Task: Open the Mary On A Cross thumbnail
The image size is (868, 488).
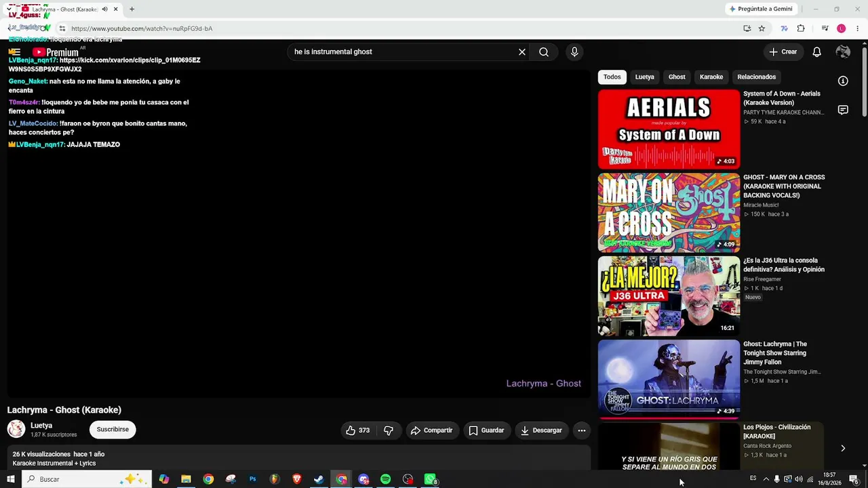Action: click(x=669, y=212)
